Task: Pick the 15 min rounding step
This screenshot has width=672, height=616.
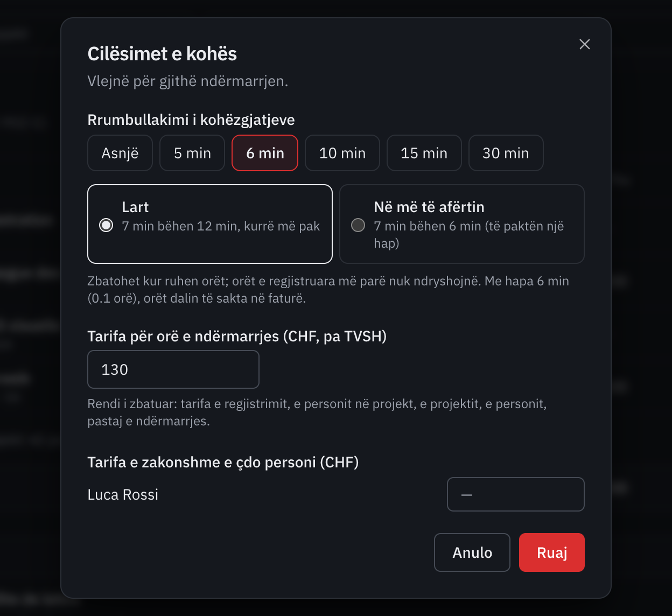Action: [424, 153]
